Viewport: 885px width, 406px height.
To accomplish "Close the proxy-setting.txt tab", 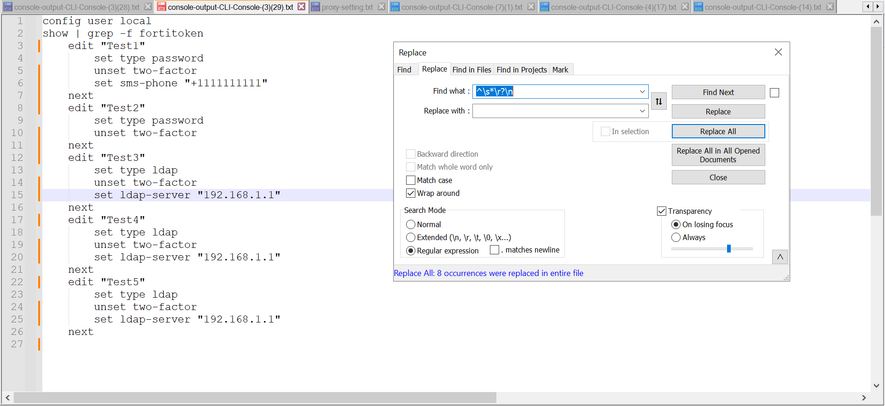I will (x=381, y=7).
